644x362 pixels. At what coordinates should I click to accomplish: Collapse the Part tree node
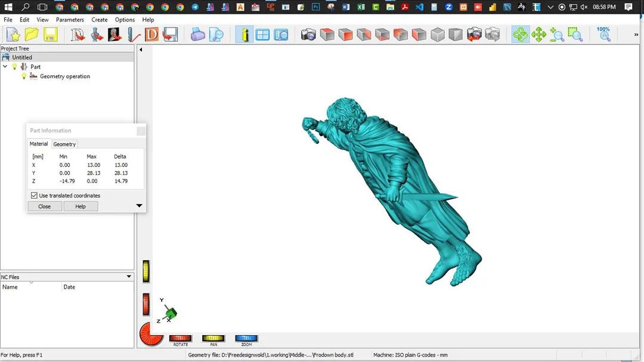5,67
